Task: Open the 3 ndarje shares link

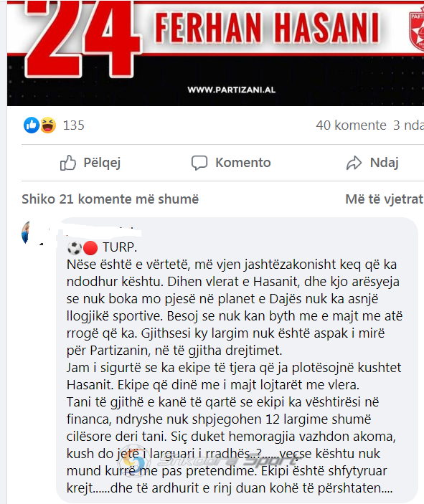Action: tap(408, 125)
